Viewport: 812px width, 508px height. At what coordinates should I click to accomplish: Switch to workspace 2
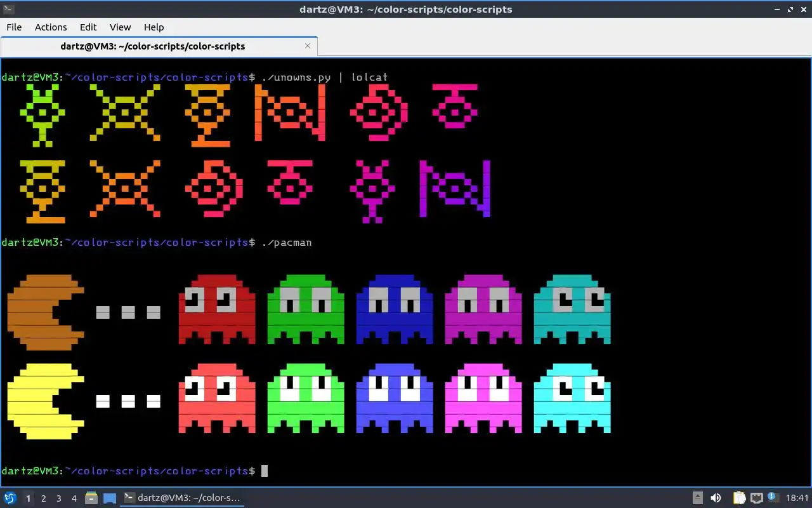(x=43, y=498)
